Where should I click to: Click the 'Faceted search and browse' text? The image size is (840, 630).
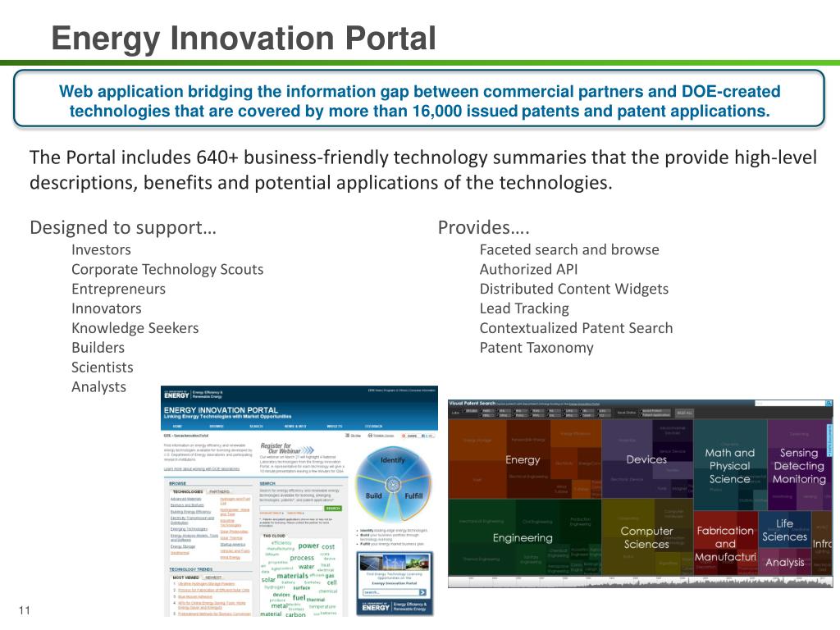pyautogui.click(x=569, y=249)
